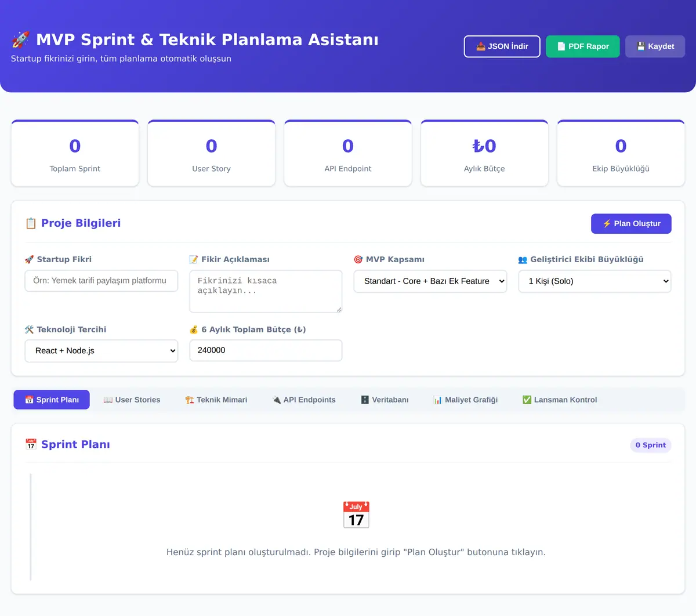Screen dimensions: 696x616
Task: Focus the Startup Fikri input field
Action: coord(101,281)
